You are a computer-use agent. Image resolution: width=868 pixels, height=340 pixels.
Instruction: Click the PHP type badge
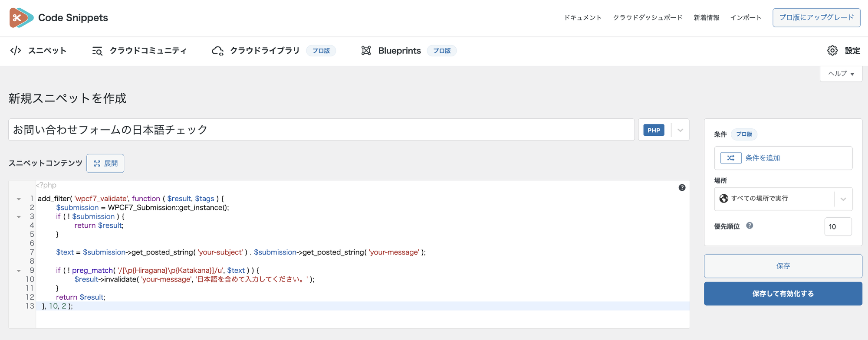(654, 130)
